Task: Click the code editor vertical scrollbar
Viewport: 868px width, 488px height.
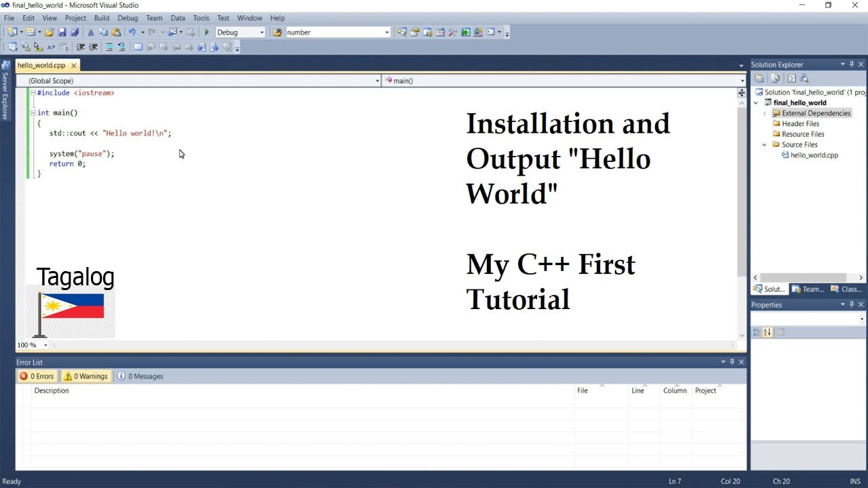Action: pyautogui.click(x=741, y=191)
